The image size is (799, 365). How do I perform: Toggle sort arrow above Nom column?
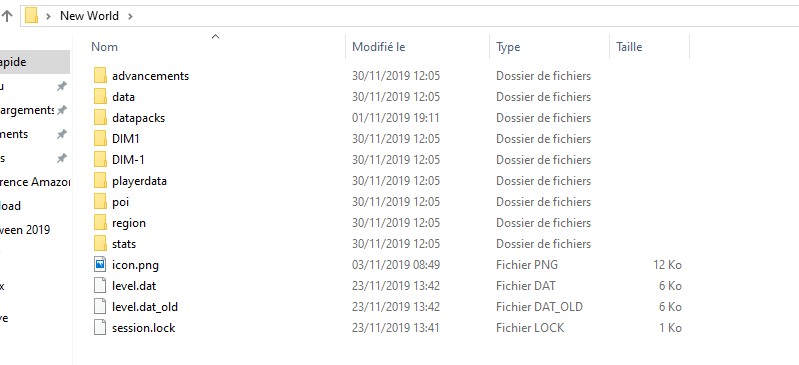point(216,36)
